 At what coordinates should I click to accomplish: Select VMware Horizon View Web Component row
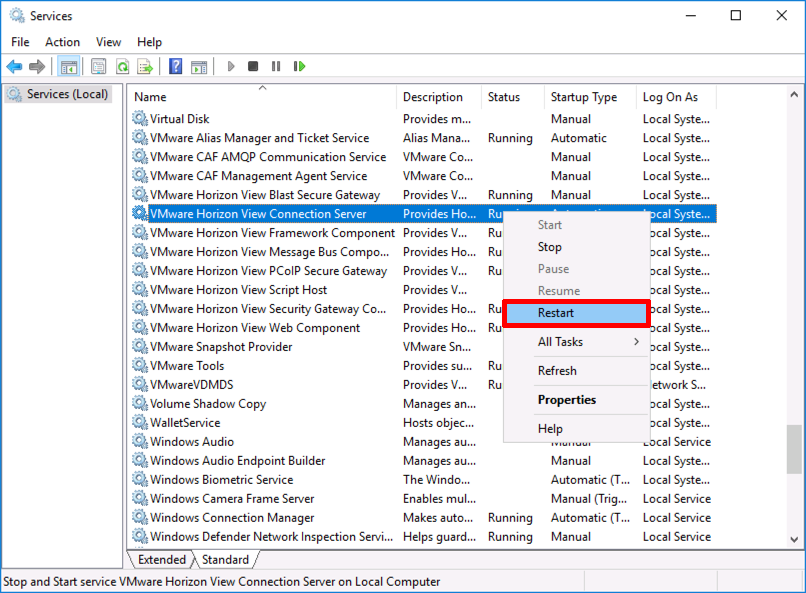click(422, 328)
